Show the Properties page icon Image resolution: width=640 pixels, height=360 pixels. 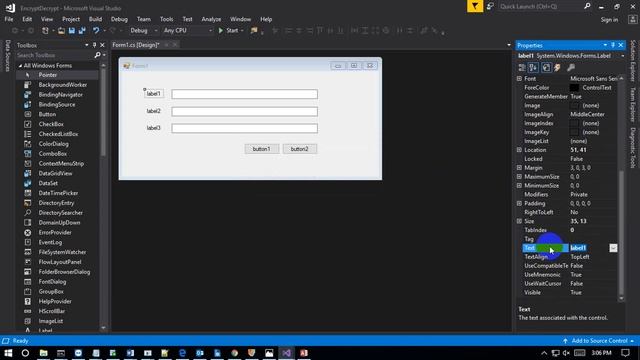[x=546, y=68]
